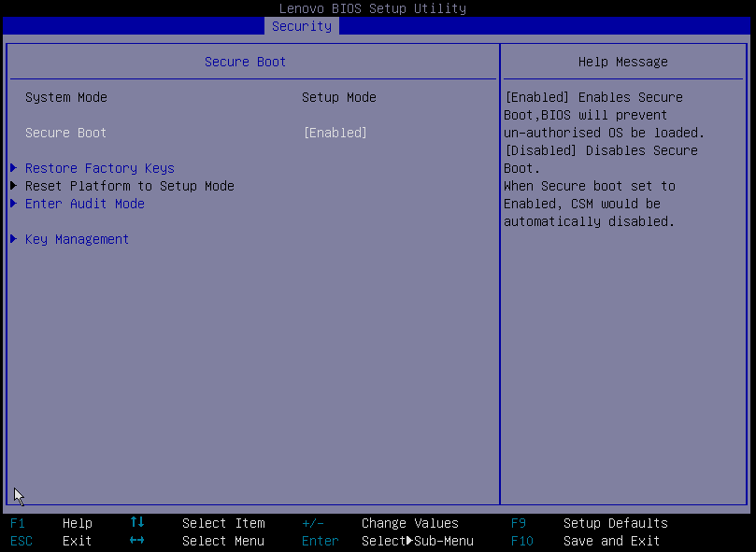Choose the Reset Platform to Setup Mode text
This screenshot has width=756, height=552.
coord(129,186)
